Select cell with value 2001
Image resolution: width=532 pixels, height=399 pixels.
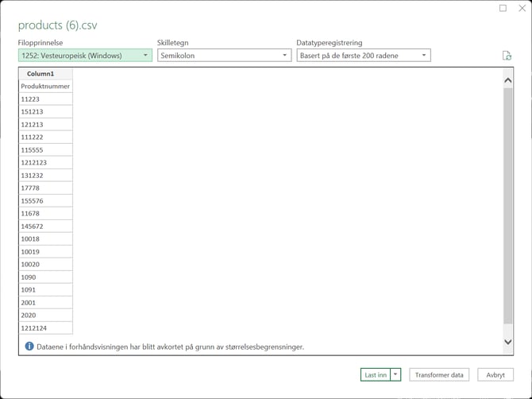pyautogui.click(x=45, y=303)
